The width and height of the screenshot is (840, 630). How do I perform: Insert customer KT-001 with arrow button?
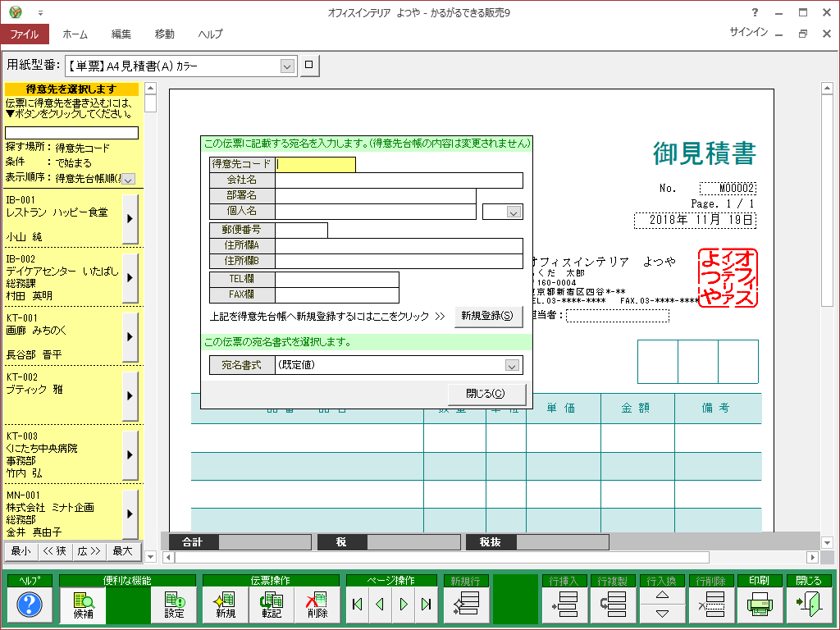[130, 336]
